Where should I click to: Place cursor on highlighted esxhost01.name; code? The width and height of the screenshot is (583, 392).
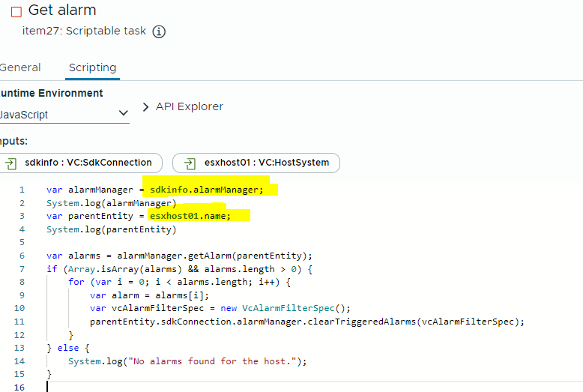[x=190, y=216]
